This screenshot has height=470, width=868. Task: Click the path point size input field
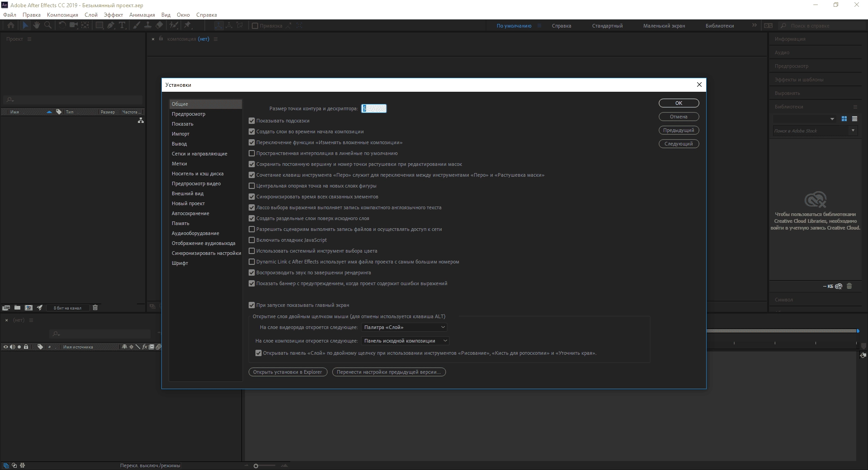374,108
